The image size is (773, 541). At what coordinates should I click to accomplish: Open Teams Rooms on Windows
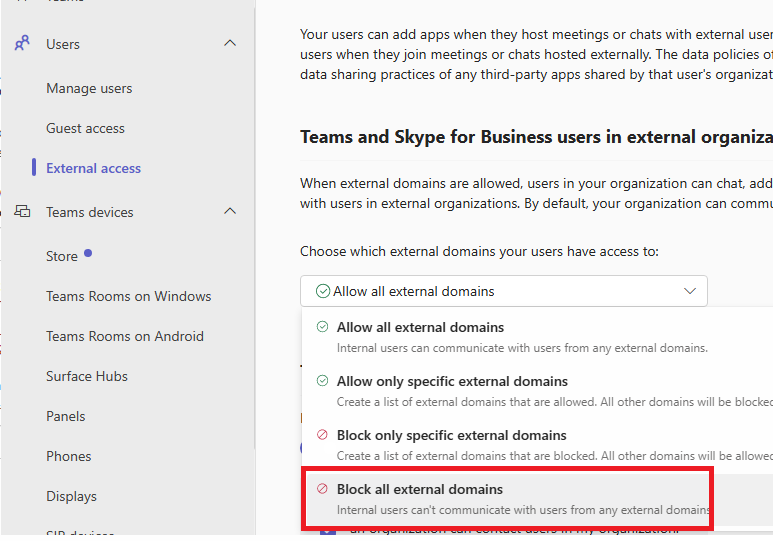pyautogui.click(x=129, y=296)
